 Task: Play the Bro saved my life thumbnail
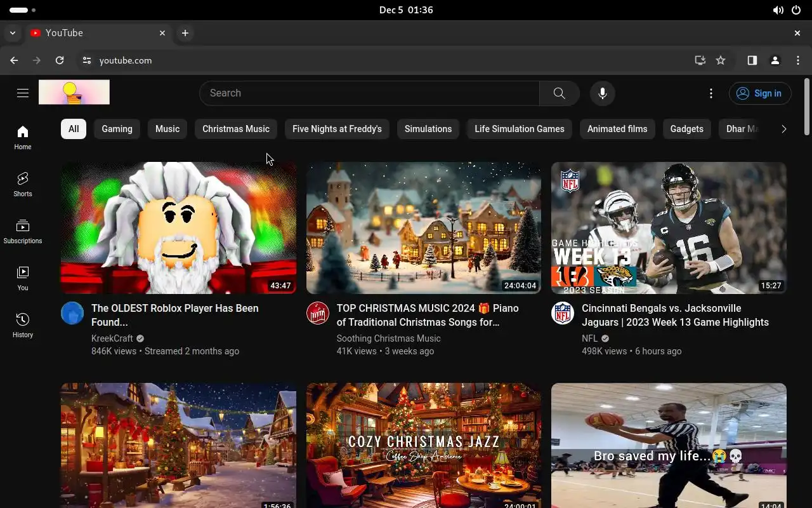pos(669,445)
